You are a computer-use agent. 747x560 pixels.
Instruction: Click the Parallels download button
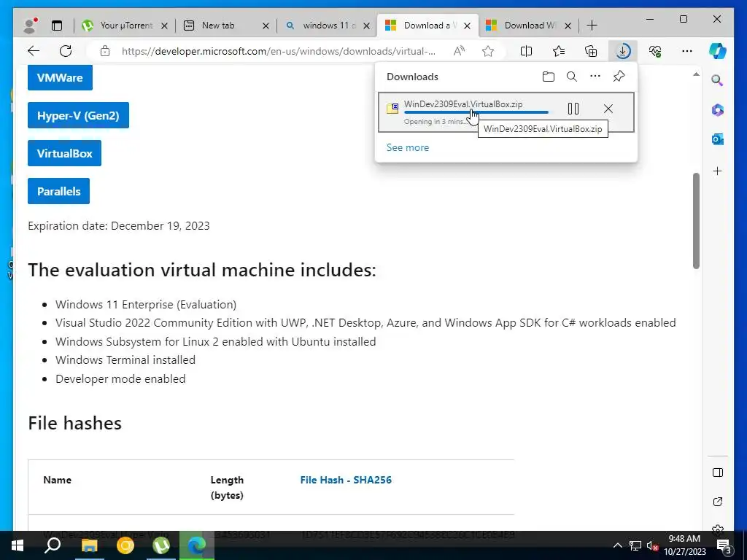[58, 192]
